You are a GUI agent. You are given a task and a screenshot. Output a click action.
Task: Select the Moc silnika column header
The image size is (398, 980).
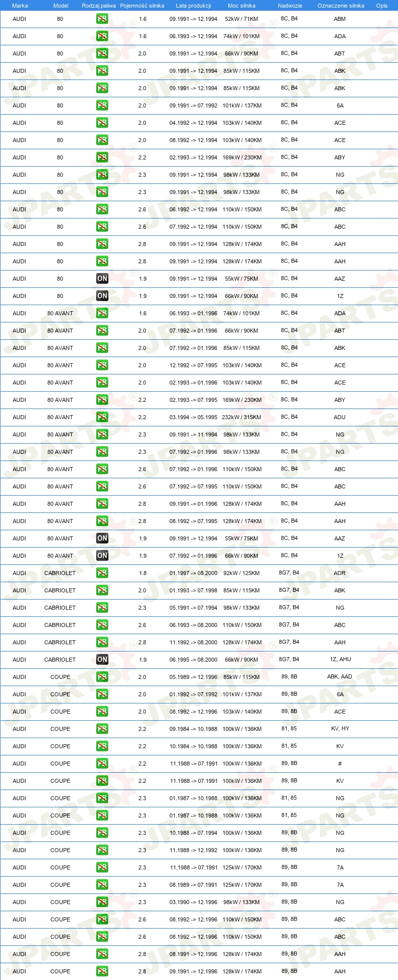tap(242, 6)
